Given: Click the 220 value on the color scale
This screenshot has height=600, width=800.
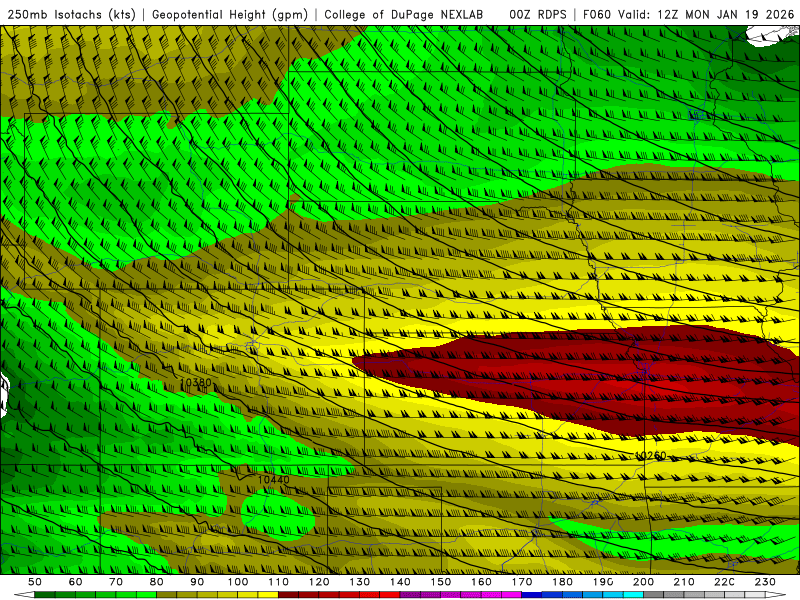Looking at the screenshot, I should [x=724, y=582].
